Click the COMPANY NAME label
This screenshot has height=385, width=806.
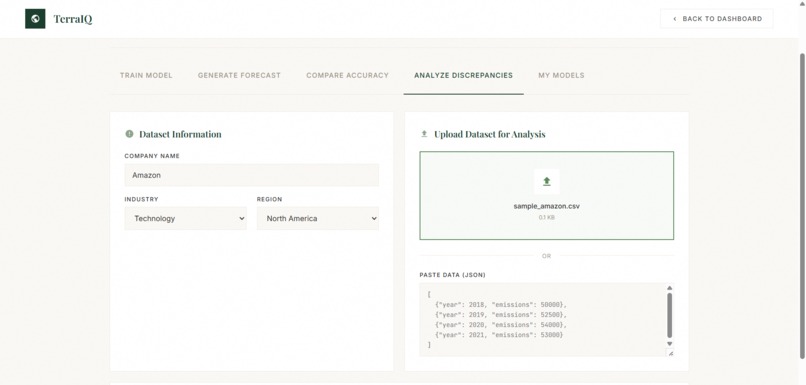click(x=152, y=156)
